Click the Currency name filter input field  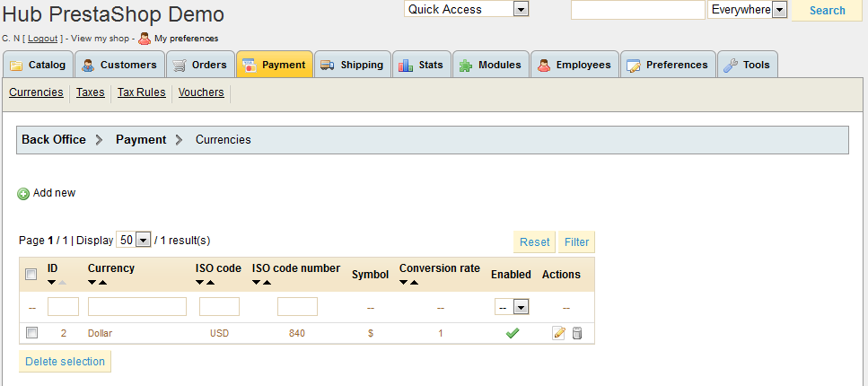[x=137, y=307]
